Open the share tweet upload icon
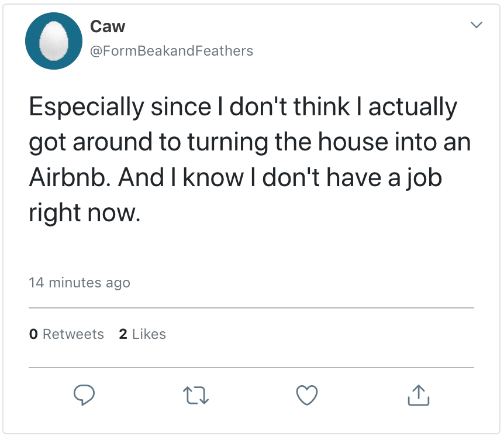The width and height of the screenshot is (504, 439). (x=418, y=395)
